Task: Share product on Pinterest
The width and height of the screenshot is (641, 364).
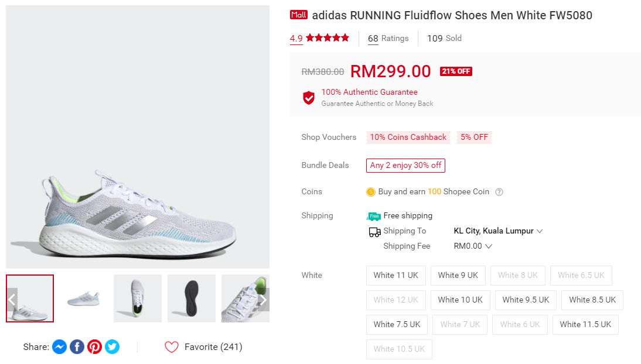Action: pos(94,347)
